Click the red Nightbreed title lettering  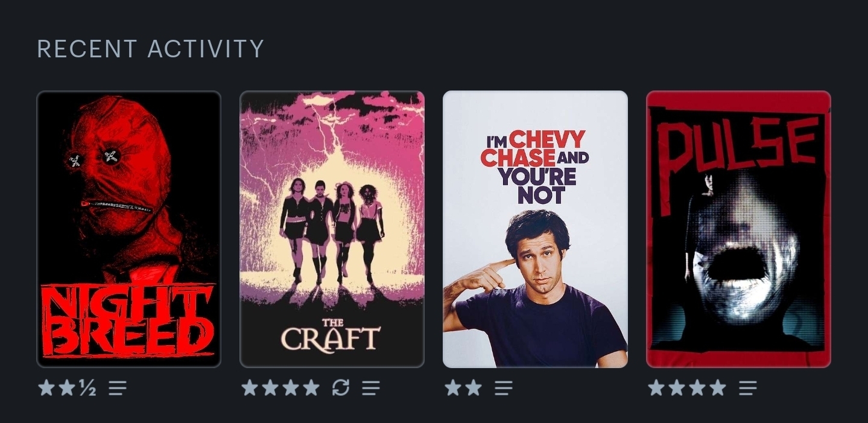click(x=128, y=320)
